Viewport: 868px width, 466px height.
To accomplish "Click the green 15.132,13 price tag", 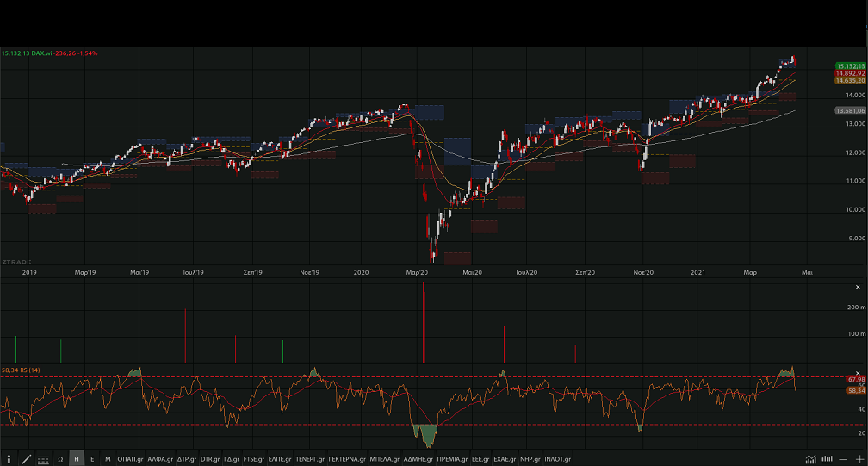I will tap(850, 66).
